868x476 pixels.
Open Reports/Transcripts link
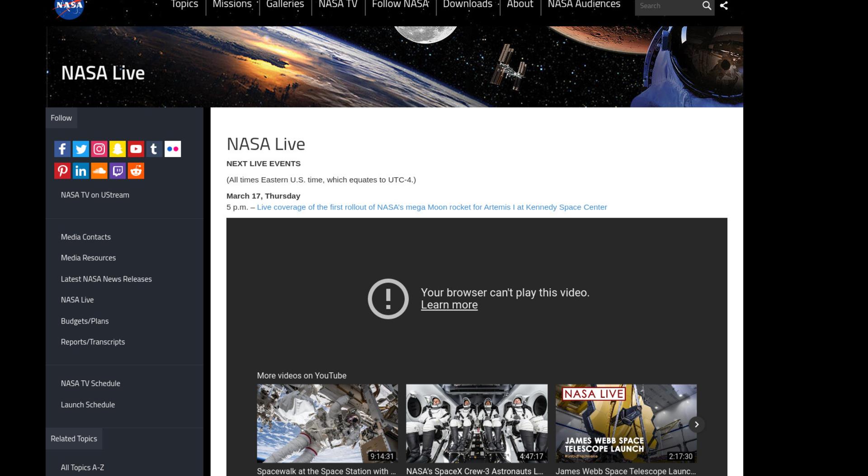pyautogui.click(x=93, y=342)
